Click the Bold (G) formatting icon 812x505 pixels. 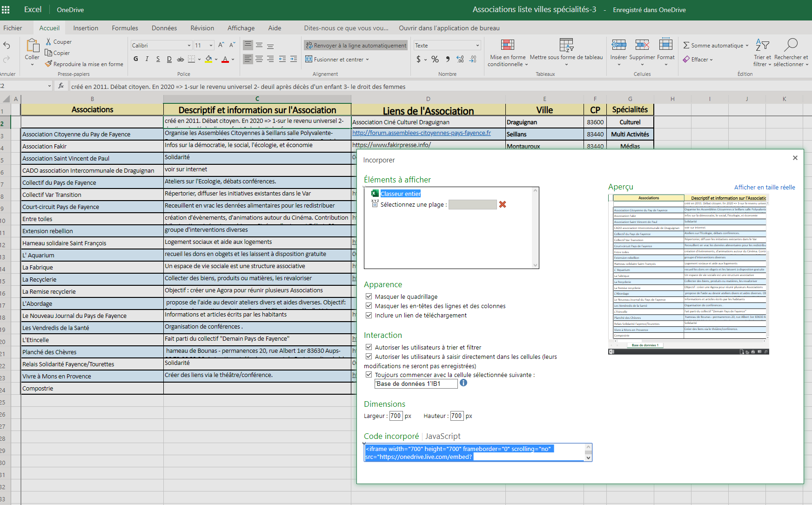tap(136, 59)
